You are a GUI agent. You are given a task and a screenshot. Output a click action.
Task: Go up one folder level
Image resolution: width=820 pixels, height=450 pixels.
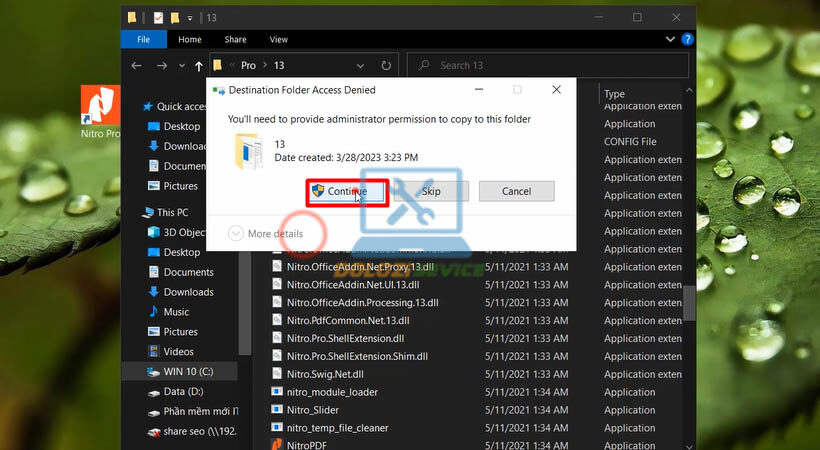tap(199, 66)
